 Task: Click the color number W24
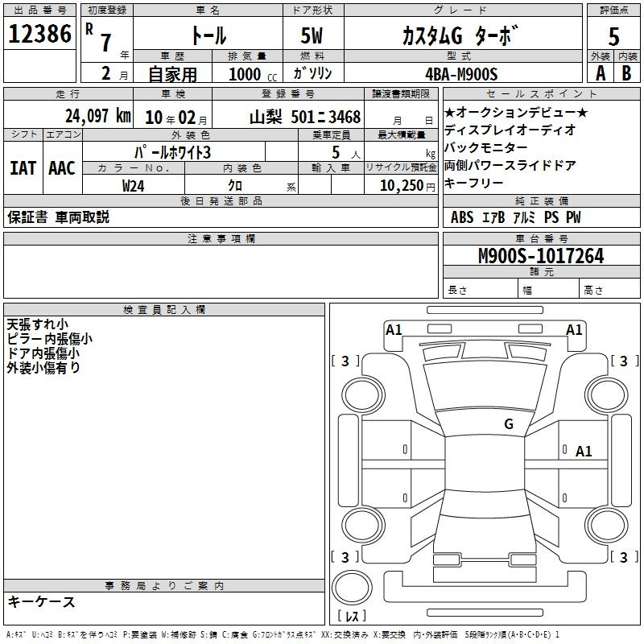134,185
